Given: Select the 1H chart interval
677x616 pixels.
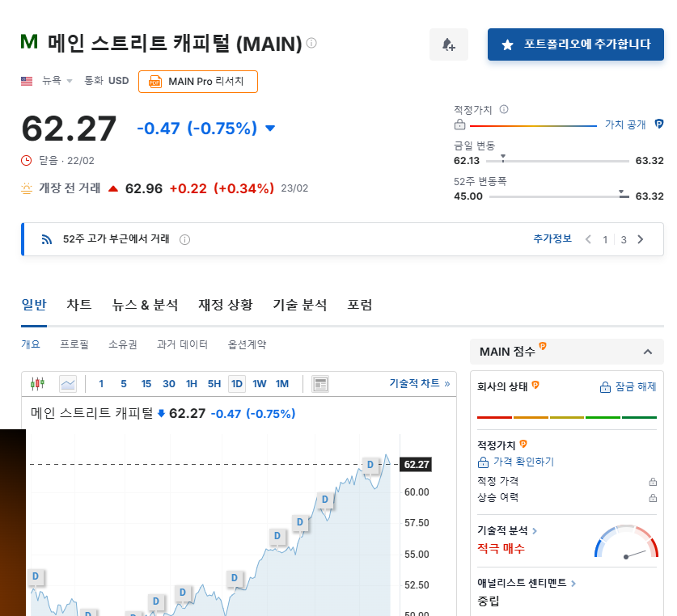Looking at the screenshot, I should click(191, 384).
